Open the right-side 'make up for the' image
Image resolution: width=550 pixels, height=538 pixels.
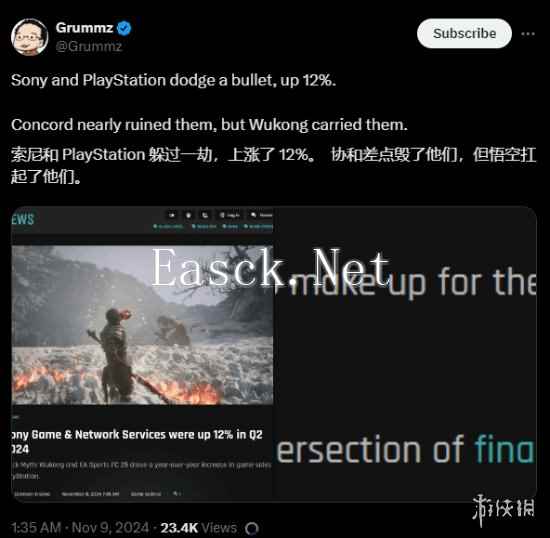click(405, 354)
